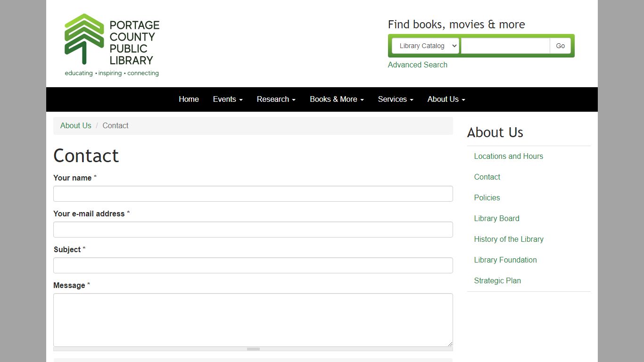644x362 pixels.
Task: Click the 'Find books, movies & more' heading
Action: 456,25
